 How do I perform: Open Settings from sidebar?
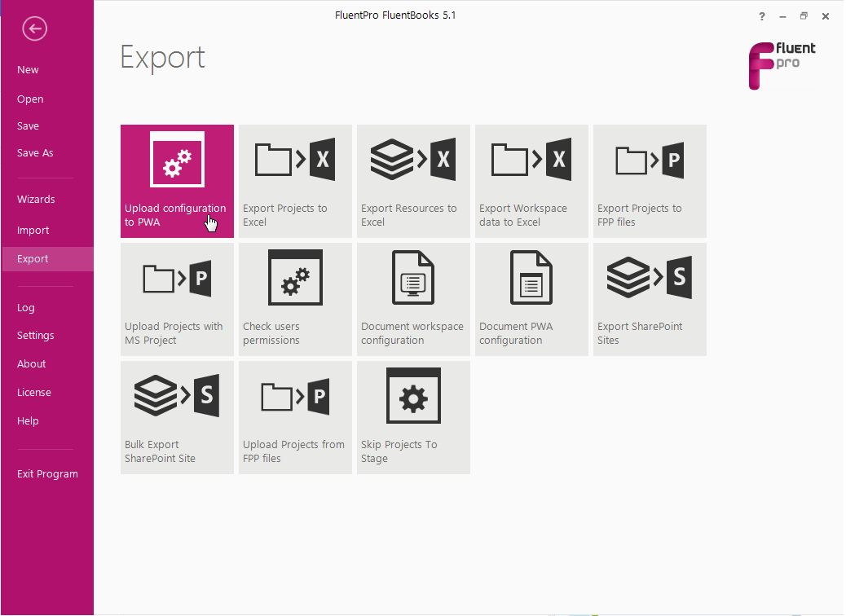pos(36,336)
